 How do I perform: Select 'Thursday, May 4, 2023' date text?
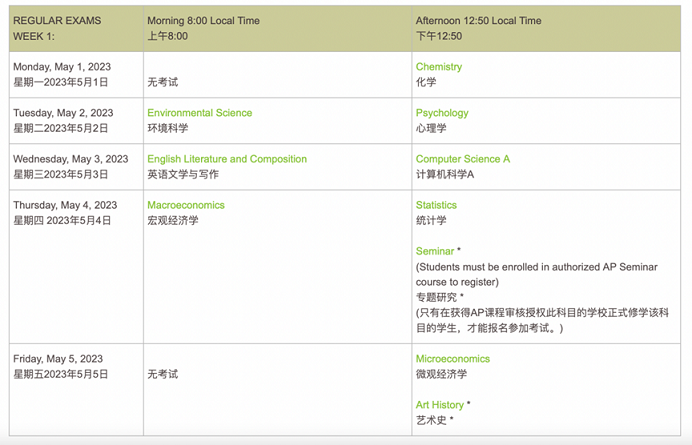(65, 205)
